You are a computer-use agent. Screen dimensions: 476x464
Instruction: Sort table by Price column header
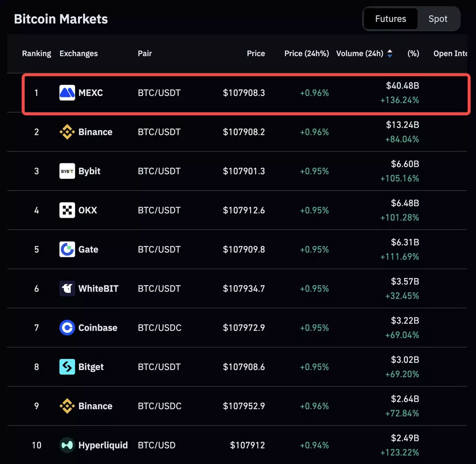[255, 54]
